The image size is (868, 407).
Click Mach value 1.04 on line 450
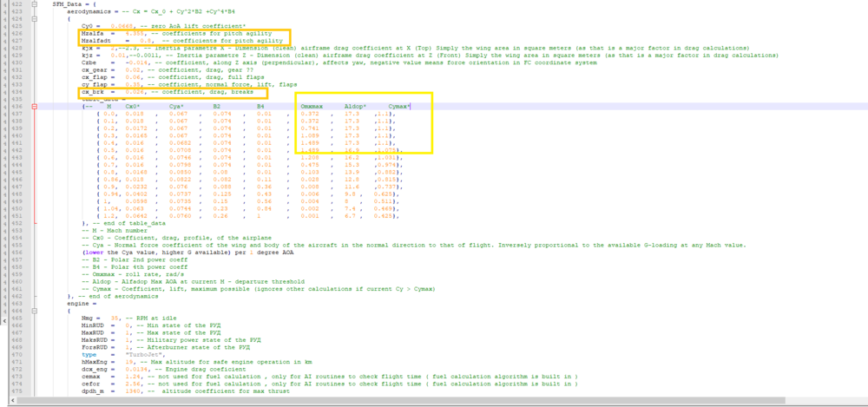click(111, 209)
